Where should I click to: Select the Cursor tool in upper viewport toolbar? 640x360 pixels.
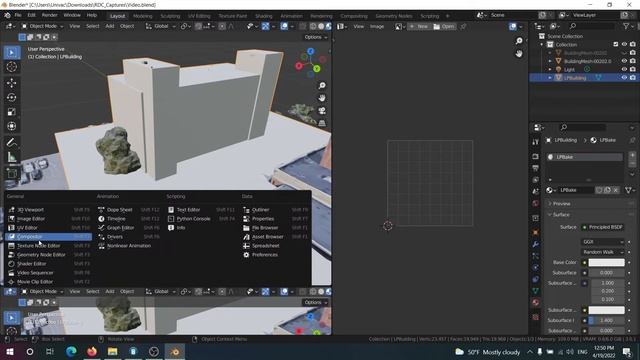tap(11, 67)
